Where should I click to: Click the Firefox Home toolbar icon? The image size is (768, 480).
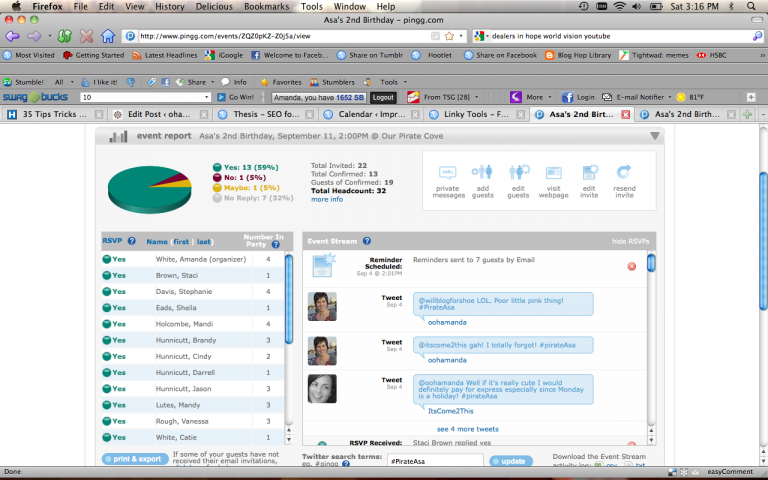coord(108,36)
